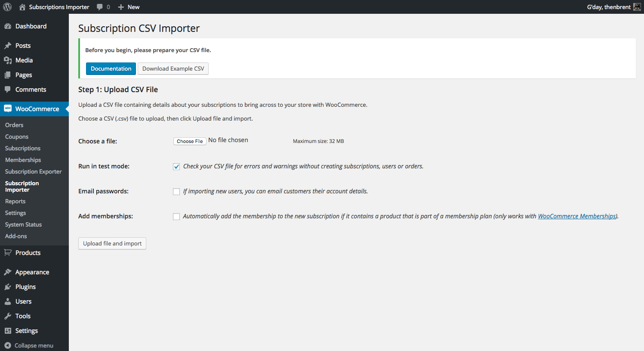Viewport: 644px width, 351px height.
Task: Click the Media icon in sidebar
Action: click(x=8, y=60)
